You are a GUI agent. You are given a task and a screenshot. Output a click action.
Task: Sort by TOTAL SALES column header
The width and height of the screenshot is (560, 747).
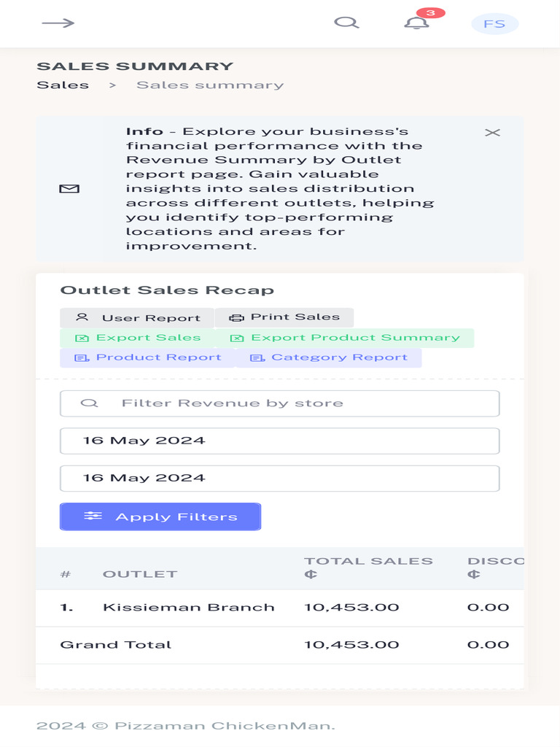[x=368, y=568]
